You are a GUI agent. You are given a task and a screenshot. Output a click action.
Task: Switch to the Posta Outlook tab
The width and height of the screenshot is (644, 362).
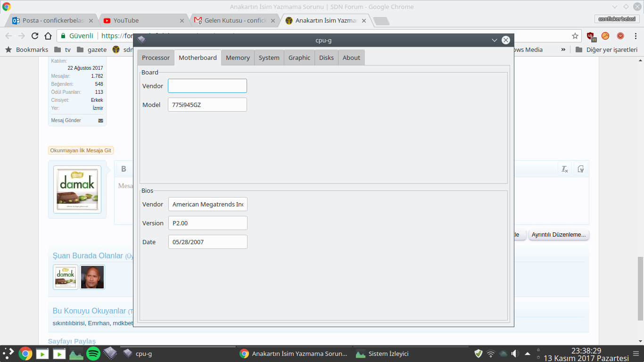point(53,21)
